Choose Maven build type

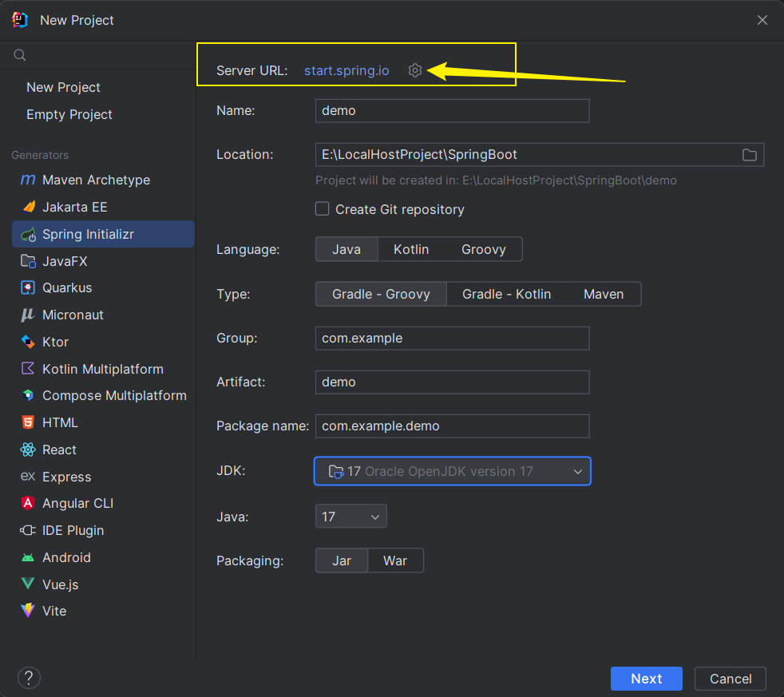(x=604, y=294)
